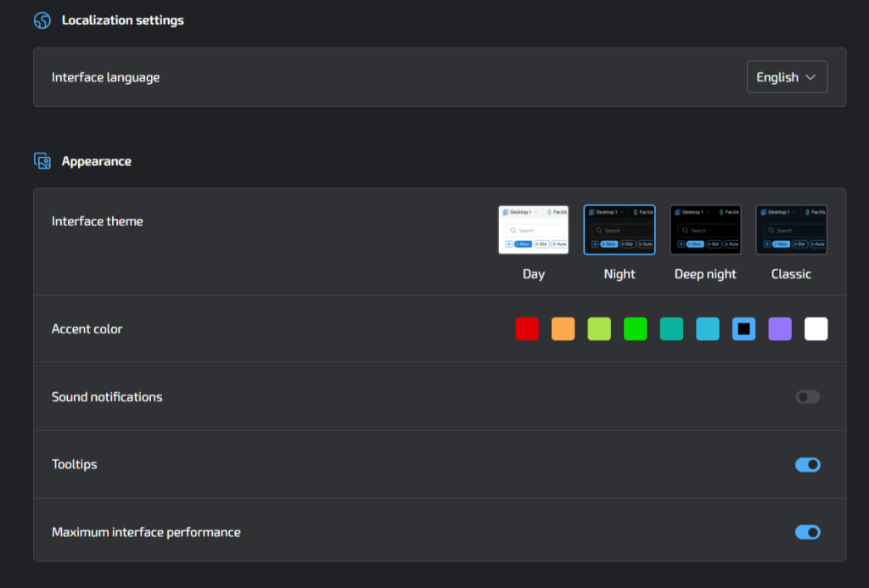
Task: Click the Classic theme caption
Action: tap(791, 274)
